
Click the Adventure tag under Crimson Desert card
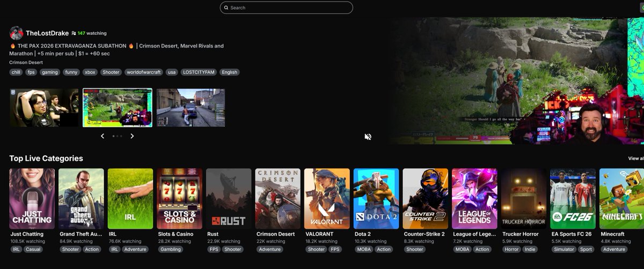pos(270,249)
